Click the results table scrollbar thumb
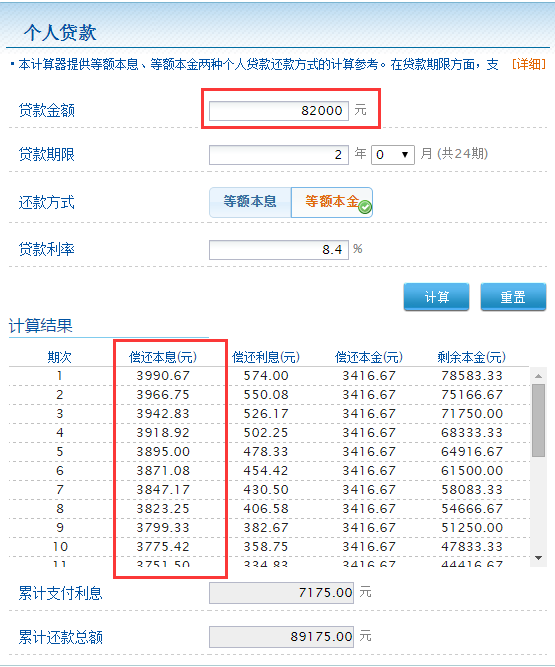The image size is (555, 667). tap(538, 420)
